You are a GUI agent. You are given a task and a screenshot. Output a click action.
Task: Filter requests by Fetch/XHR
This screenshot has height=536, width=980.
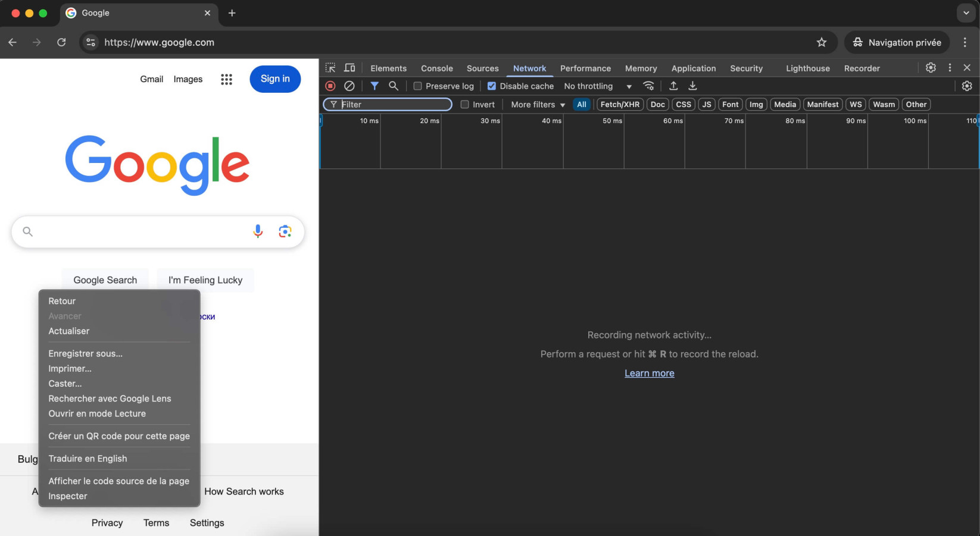click(620, 105)
